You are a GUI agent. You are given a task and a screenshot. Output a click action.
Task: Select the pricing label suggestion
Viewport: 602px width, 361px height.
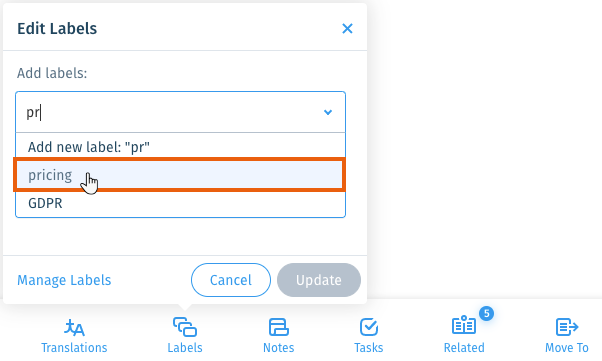point(179,175)
